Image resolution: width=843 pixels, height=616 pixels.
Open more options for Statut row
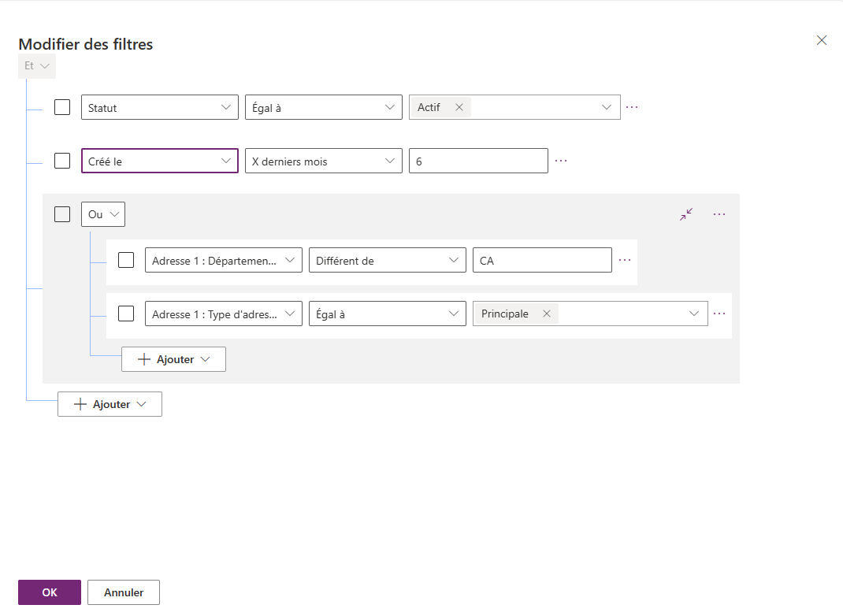tap(632, 107)
